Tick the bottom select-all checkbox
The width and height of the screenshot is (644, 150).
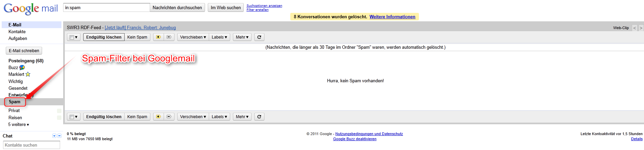[72, 117]
